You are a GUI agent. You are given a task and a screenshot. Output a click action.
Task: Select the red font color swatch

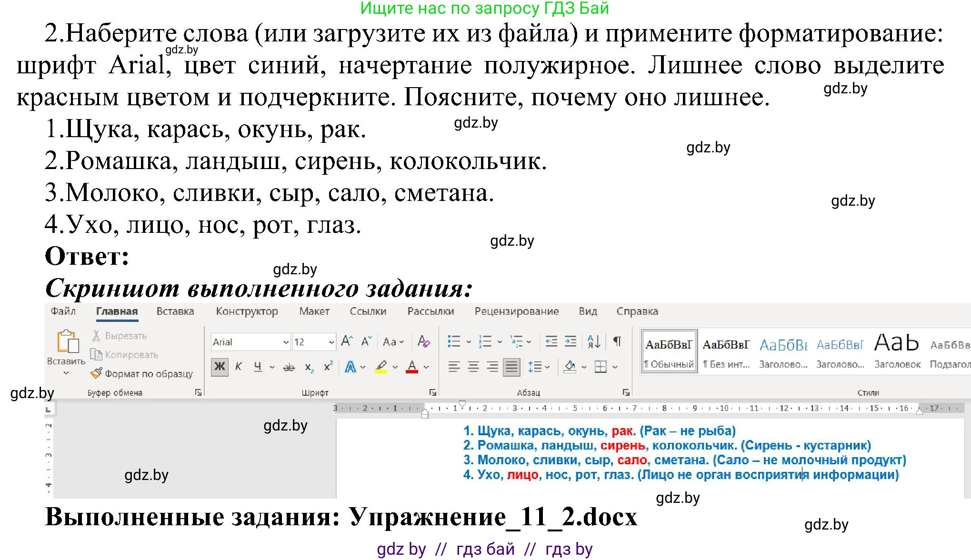(x=412, y=367)
